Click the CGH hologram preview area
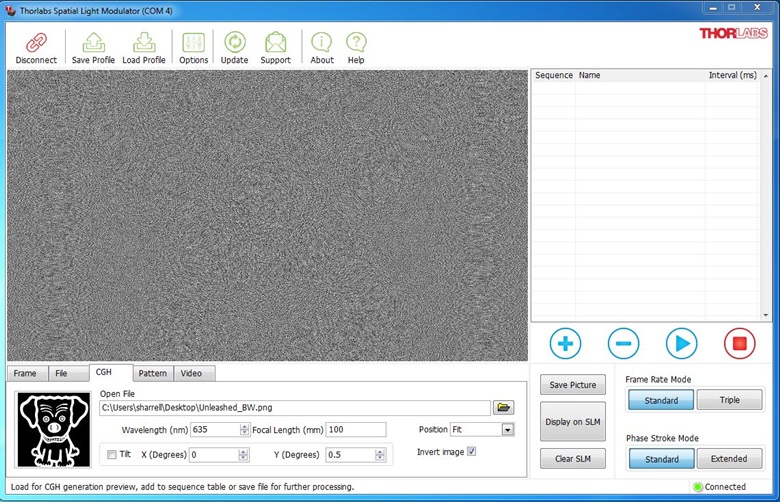This screenshot has width=780, height=502. click(267, 215)
